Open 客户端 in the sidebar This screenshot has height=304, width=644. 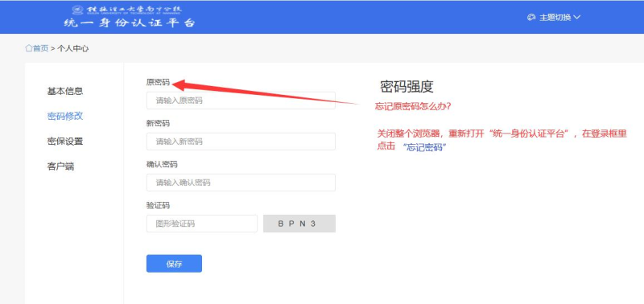tap(61, 167)
